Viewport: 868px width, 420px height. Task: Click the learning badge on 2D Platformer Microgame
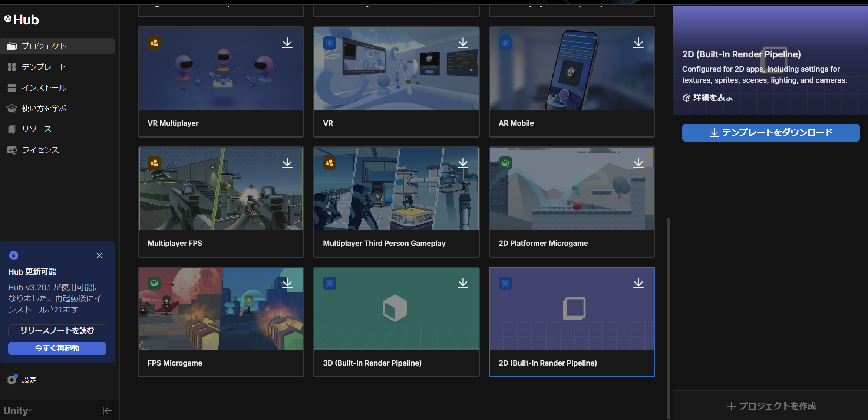pyautogui.click(x=505, y=163)
